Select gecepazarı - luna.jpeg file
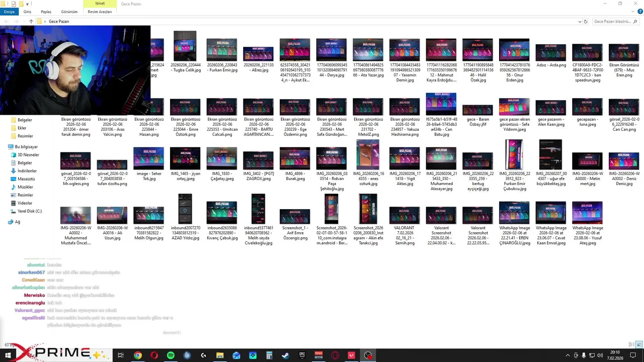The height and width of the screenshot is (362, 644). point(588,113)
